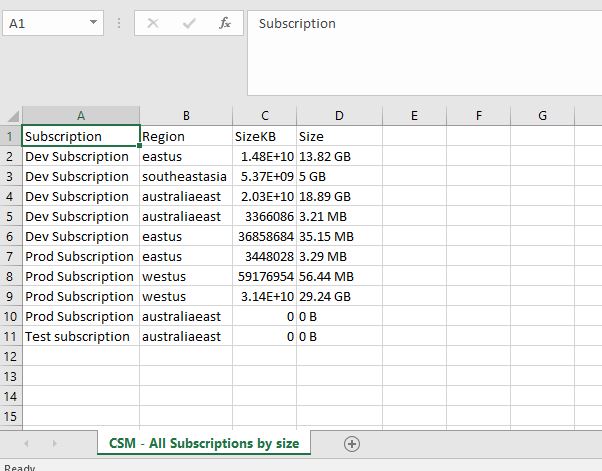
Task: Select row 7 header
Action: (x=10, y=256)
